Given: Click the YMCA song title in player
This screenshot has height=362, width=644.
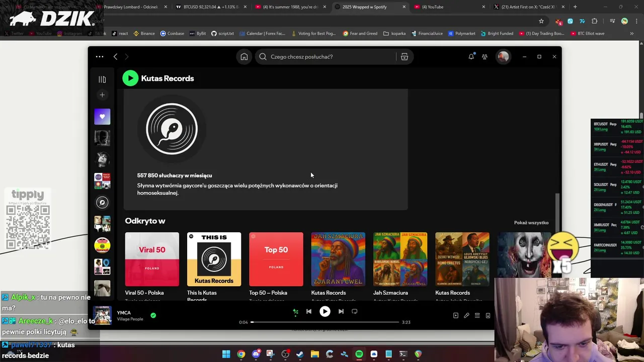Looking at the screenshot, I should coord(124,313).
